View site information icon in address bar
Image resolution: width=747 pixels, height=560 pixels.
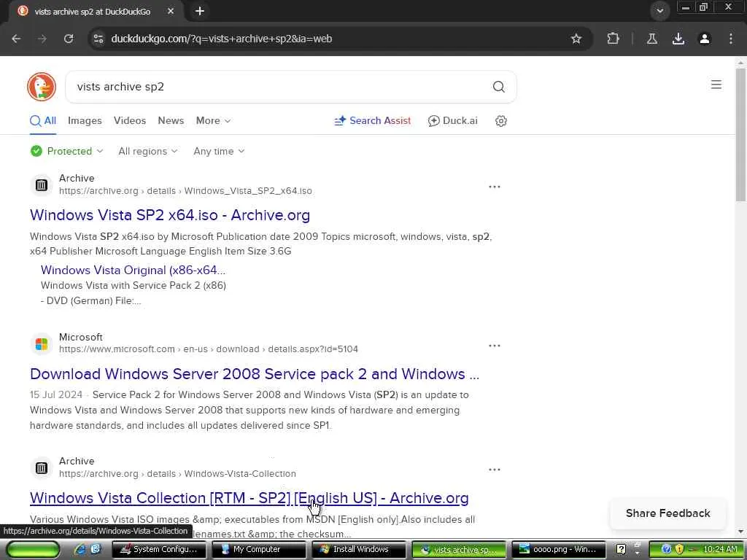pyautogui.click(x=98, y=39)
